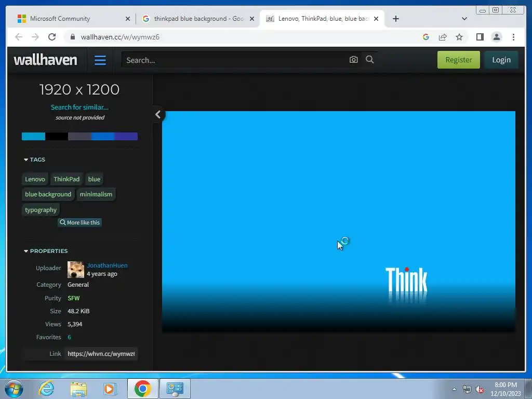Open the blue background tag

48,194
